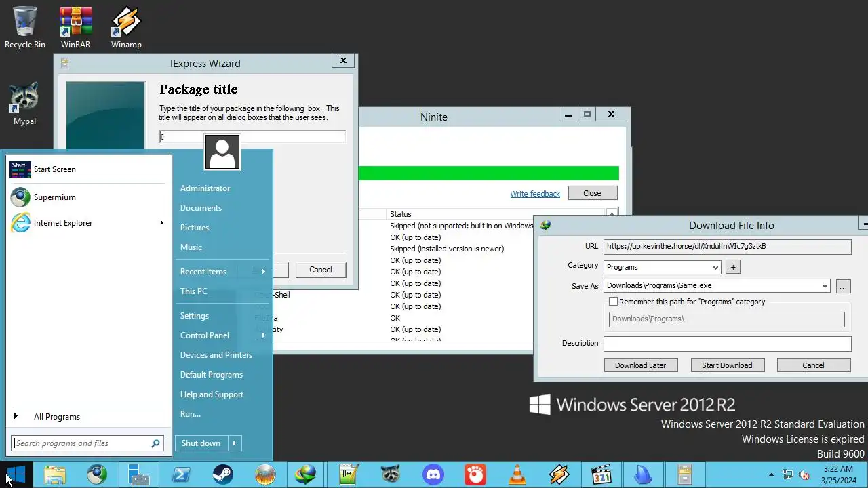Screen dimensions: 868x488
Task: Open VLC media player from the taskbar
Action: click(x=517, y=474)
